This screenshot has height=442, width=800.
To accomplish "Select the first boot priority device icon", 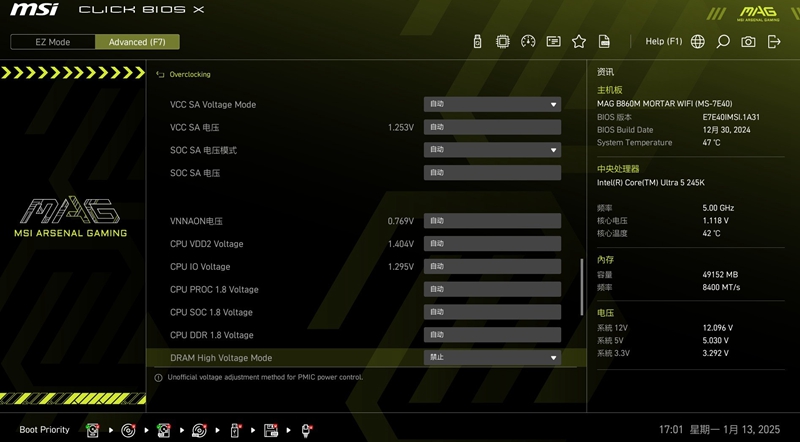I will click(x=92, y=430).
